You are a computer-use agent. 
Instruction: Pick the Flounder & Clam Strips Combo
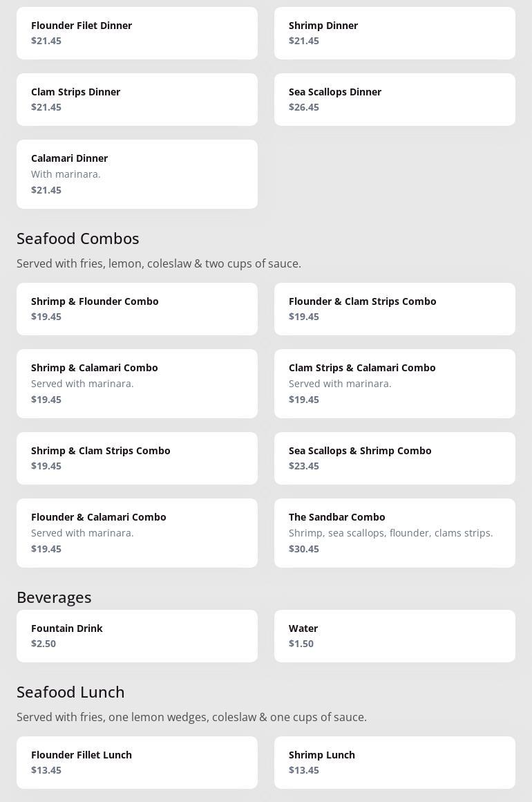[395, 309]
